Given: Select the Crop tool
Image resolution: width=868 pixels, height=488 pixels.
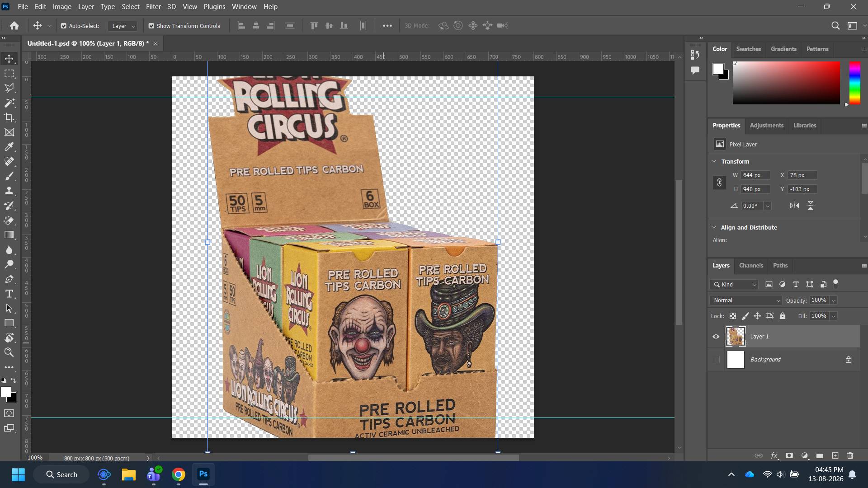Looking at the screenshot, I should pos(9,117).
